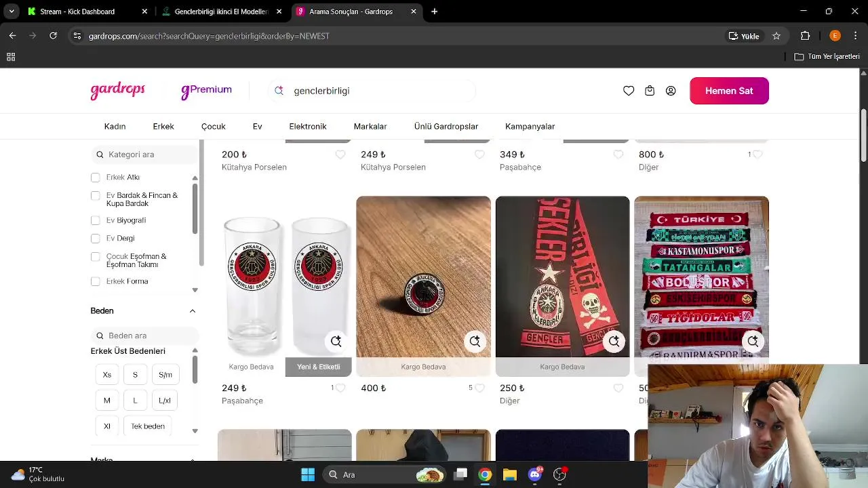This screenshot has width=868, height=488.
Task: Like the 250 ₺ Diğer scarf listing
Action: 618,388
